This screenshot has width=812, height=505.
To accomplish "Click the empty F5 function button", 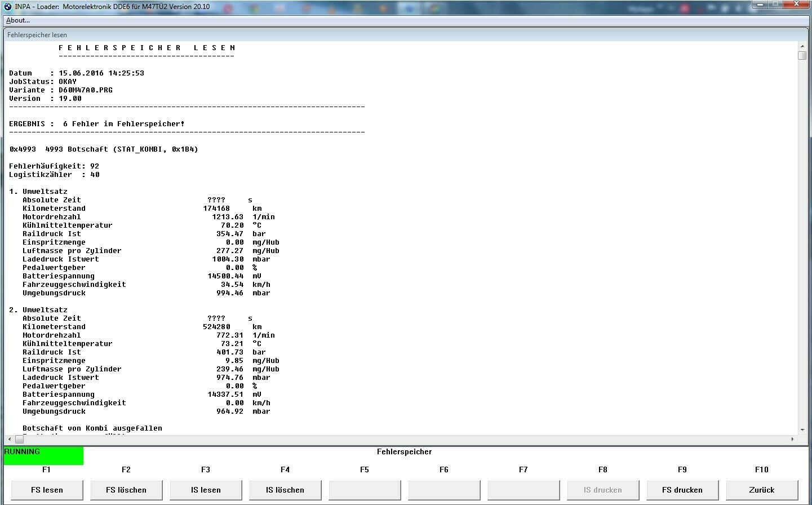I will pos(365,490).
